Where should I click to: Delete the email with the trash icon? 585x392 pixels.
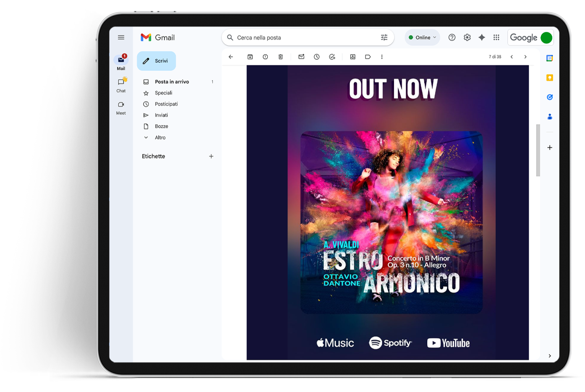[x=281, y=57]
